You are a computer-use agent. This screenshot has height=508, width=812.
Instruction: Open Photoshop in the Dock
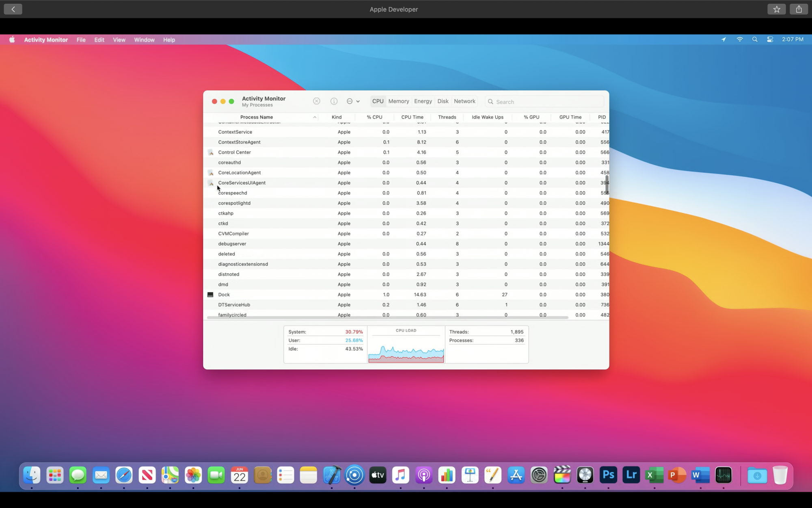(608, 475)
